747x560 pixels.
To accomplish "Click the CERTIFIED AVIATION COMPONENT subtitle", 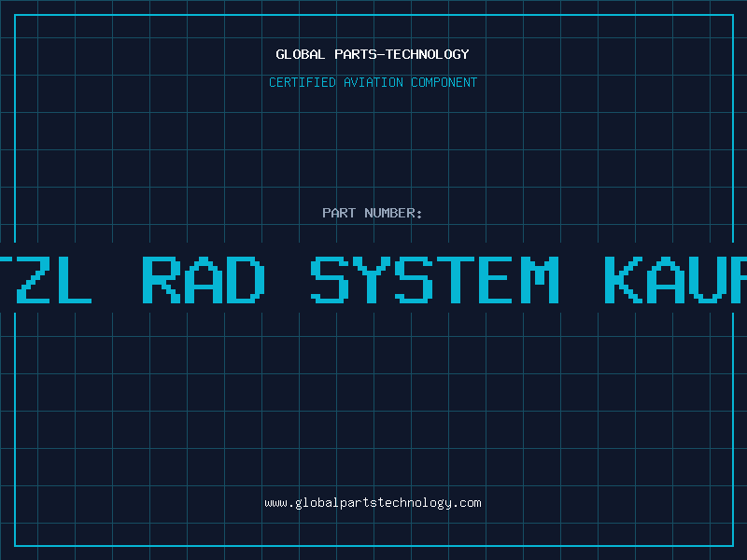I will point(373,82).
